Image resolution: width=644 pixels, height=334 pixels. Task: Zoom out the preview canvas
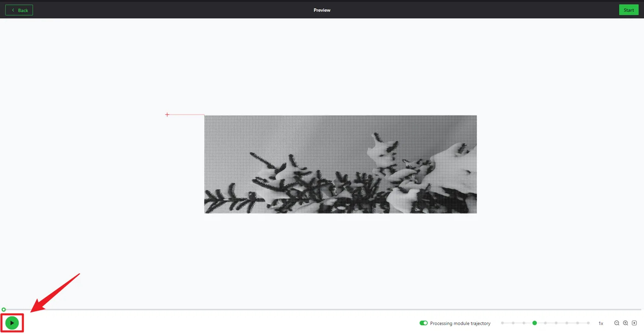[617, 323]
